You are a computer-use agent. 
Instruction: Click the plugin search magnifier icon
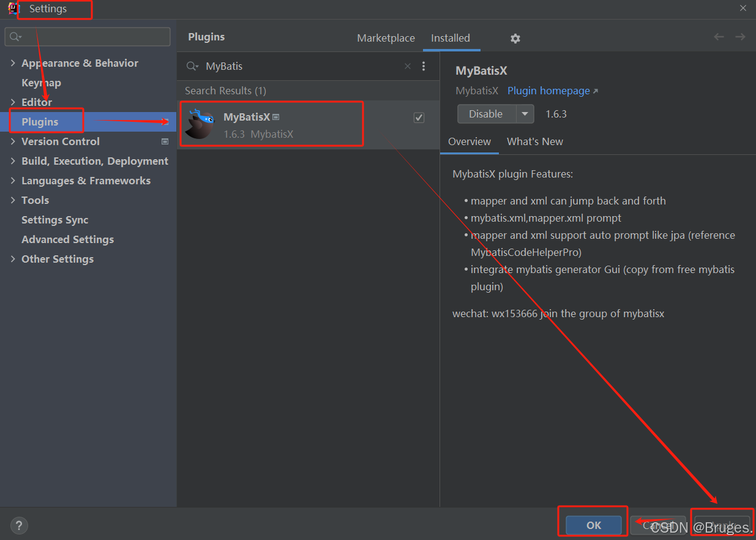193,66
